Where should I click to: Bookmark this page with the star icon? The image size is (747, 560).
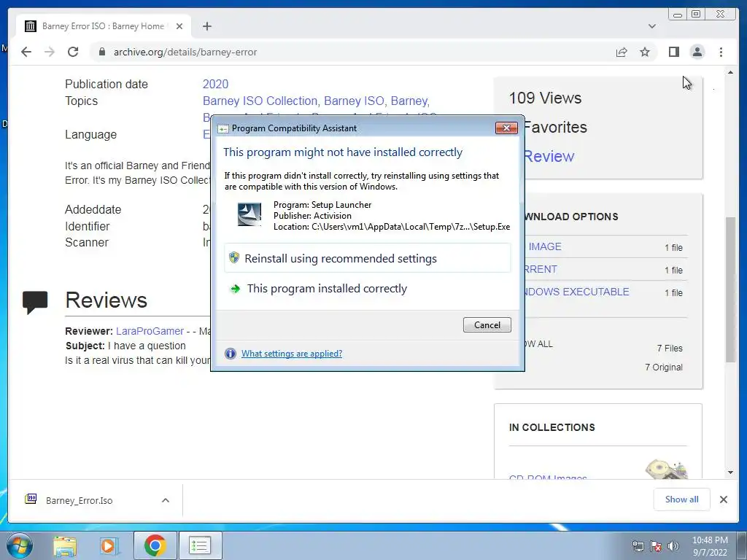[x=645, y=52]
